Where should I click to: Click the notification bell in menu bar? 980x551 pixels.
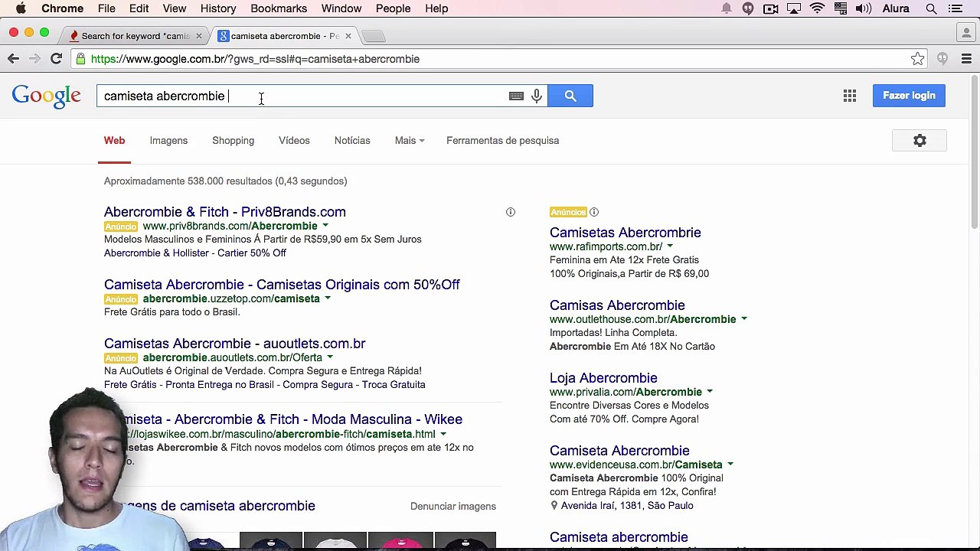[727, 8]
